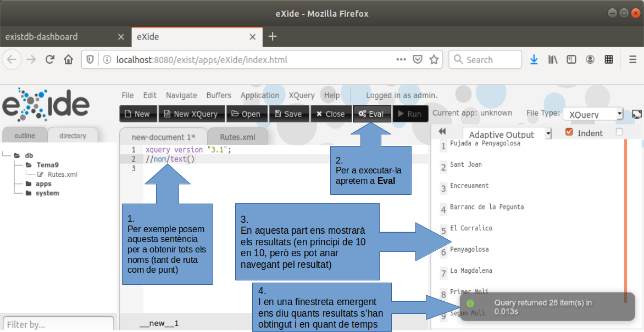
Task: Show site information icon in address bar
Action: click(107, 59)
